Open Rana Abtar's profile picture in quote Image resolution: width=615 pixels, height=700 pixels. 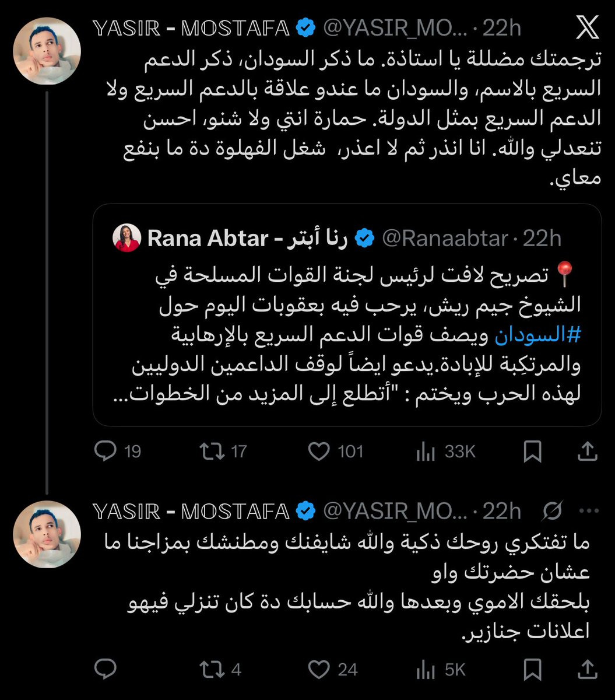[x=126, y=238]
